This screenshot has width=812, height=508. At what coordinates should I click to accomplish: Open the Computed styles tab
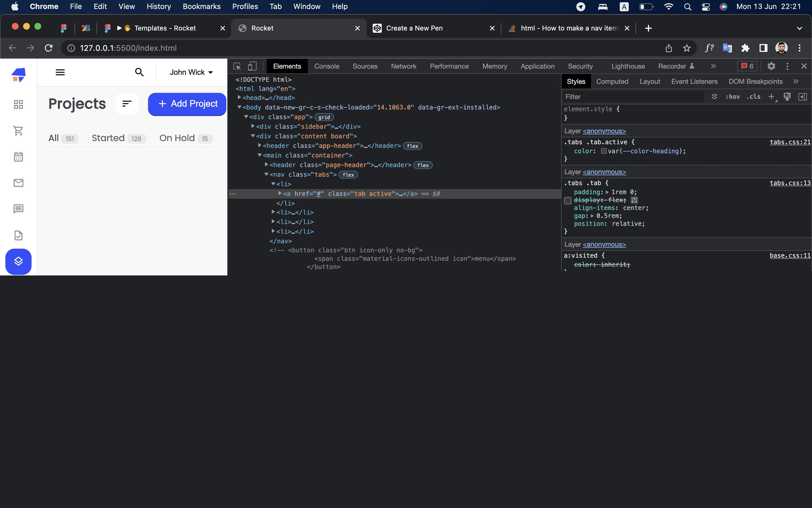(612, 82)
